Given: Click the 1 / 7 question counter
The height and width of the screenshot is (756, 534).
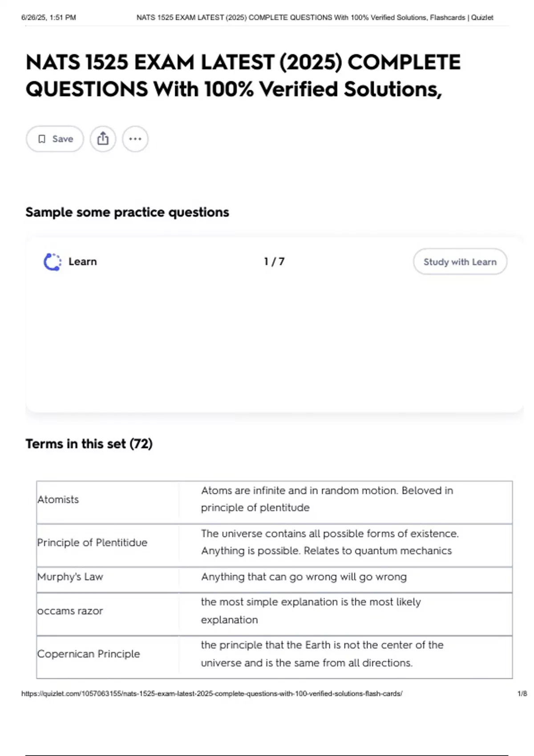Looking at the screenshot, I should pos(274,261).
